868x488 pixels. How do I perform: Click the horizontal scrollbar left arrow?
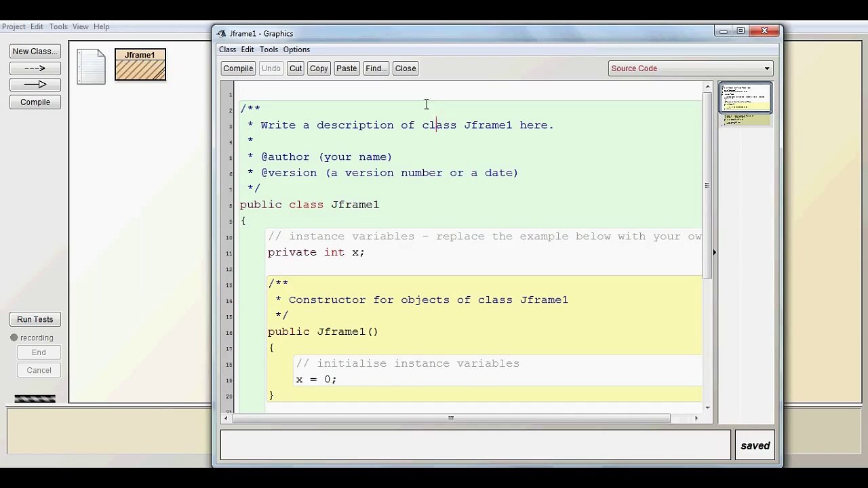click(x=226, y=418)
